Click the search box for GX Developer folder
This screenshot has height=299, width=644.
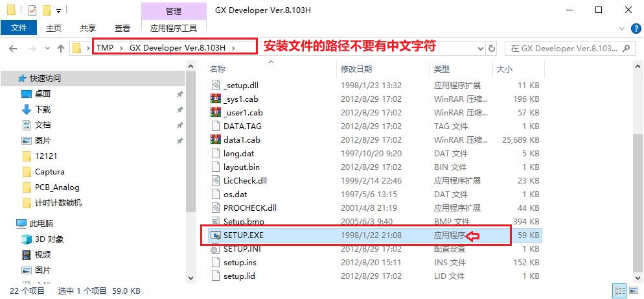[564, 48]
